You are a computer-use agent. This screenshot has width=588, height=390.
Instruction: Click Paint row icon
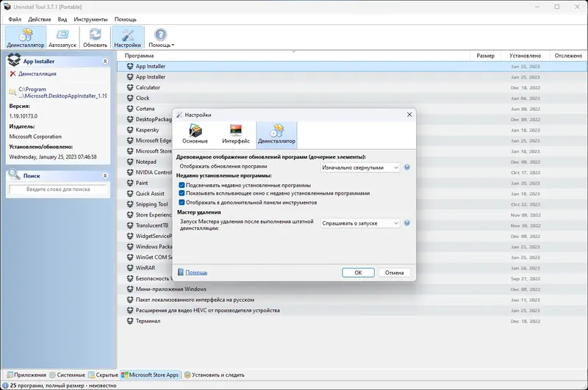click(130, 183)
